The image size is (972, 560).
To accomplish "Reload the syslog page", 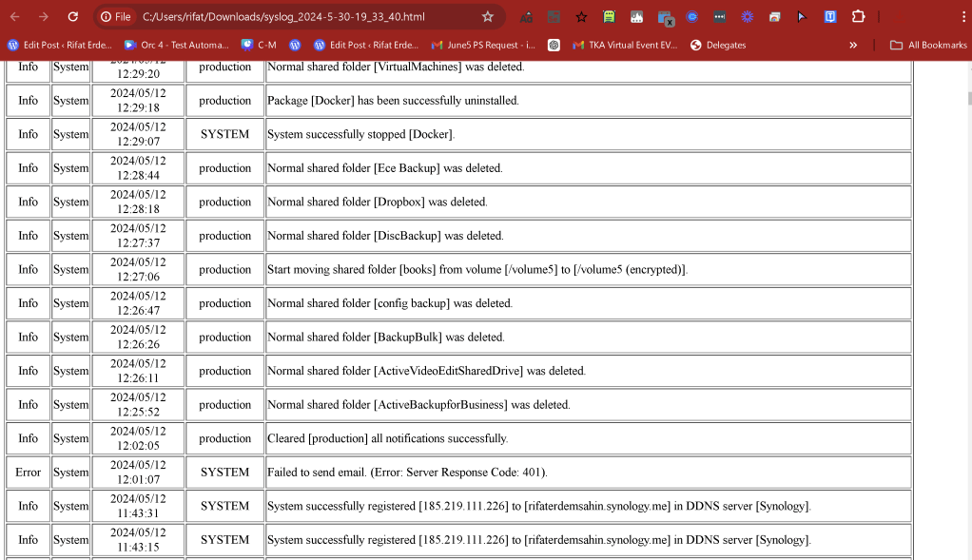I will click(x=72, y=17).
